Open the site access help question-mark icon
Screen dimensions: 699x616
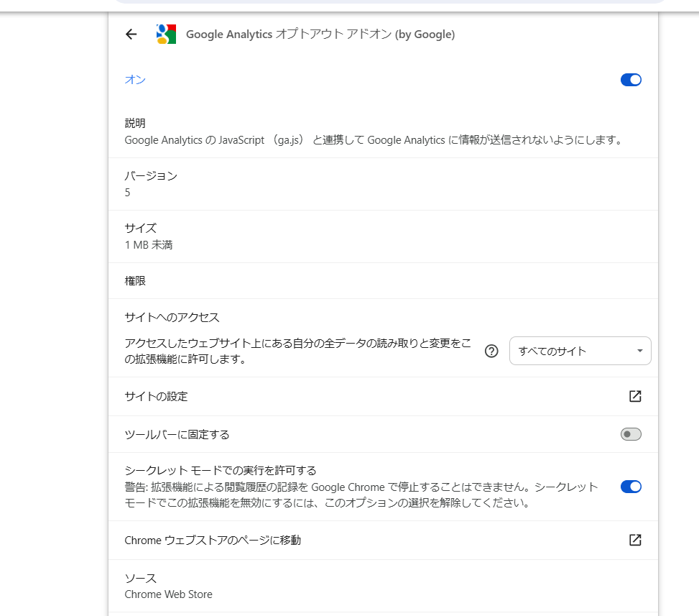point(491,351)
